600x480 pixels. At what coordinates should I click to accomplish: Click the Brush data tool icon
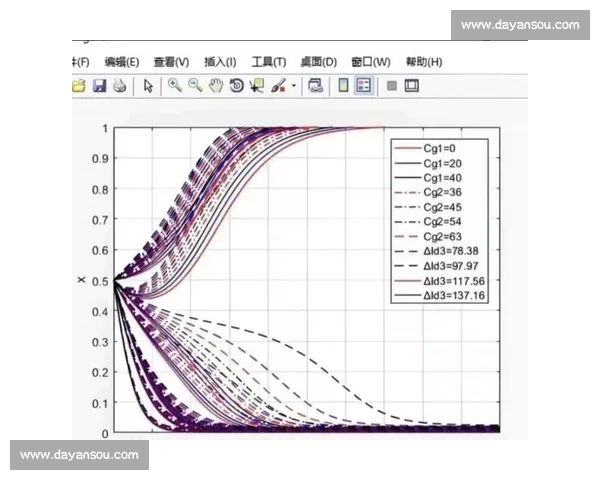pyautogui.click(x=279, y=86)
